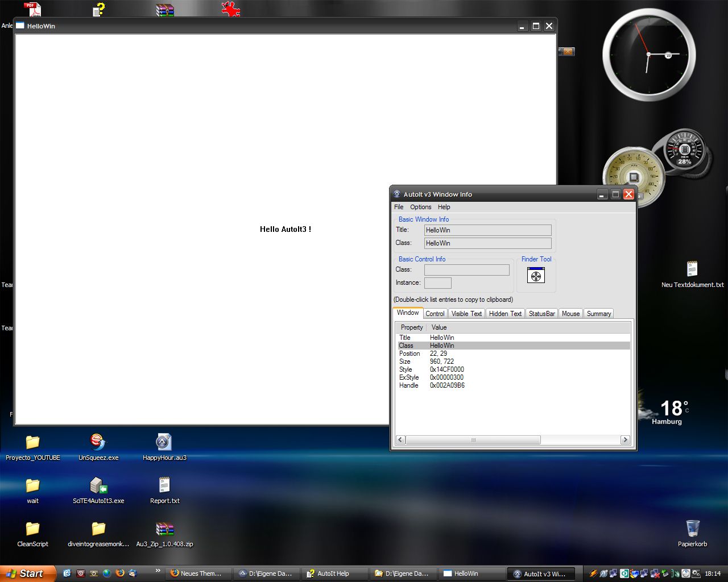This screenshot has height=582, width=728.
Task: Switch to the Mouse tab
Action: (x=570, y=314)
